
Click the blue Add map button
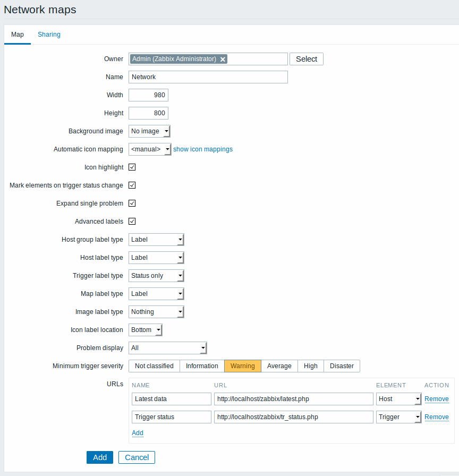pyautogui.click(x=99, y=457)
